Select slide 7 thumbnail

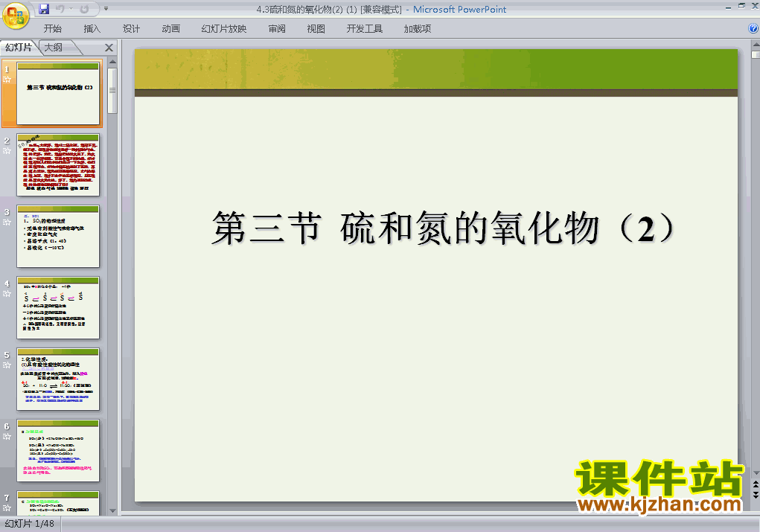pyautogui.click(x=58, y=504)
